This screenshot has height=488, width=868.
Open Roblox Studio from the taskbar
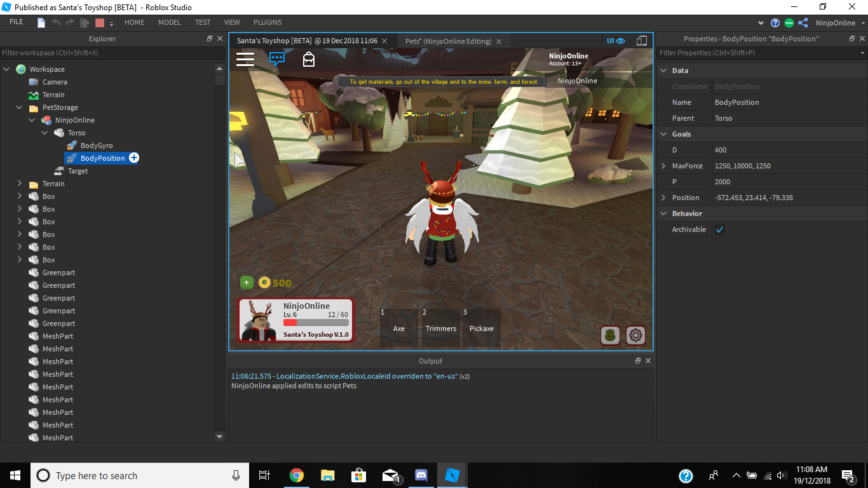click(x=452, y=475)
